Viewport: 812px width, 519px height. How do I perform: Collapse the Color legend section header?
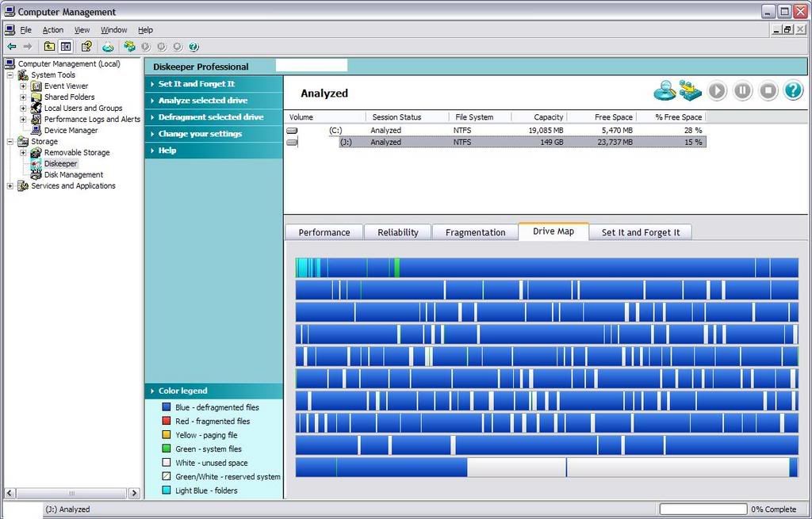click(214, 391)
